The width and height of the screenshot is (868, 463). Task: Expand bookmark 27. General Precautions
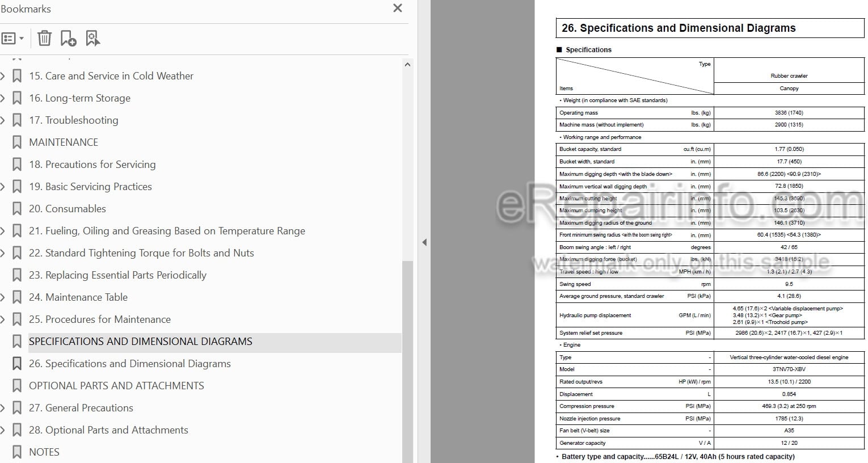click(3, 408)
